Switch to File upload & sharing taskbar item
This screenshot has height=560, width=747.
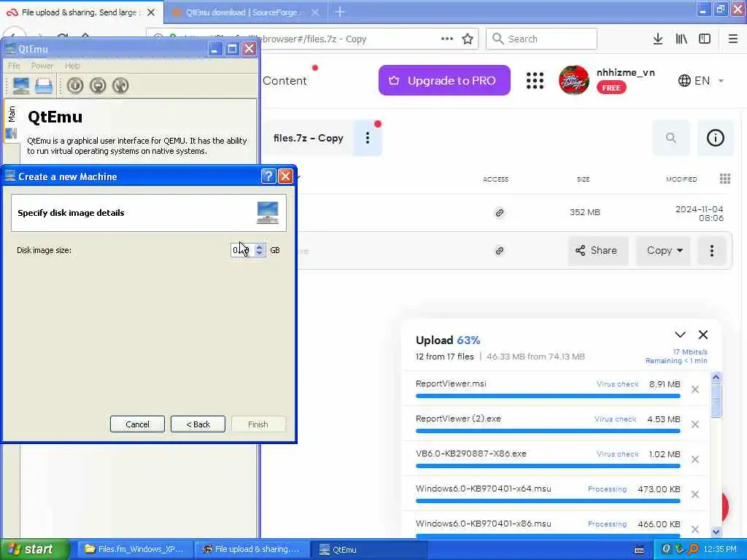click(x=252, y=550)
